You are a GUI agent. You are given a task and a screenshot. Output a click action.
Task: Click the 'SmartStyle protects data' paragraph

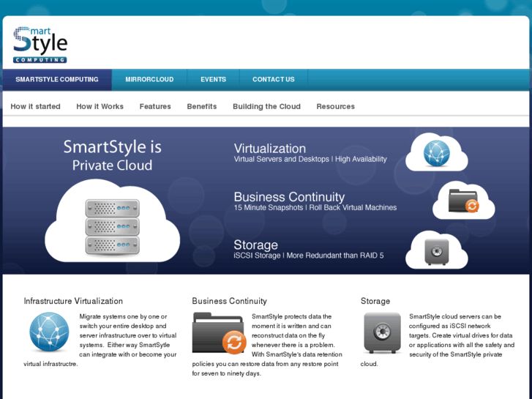267,345
